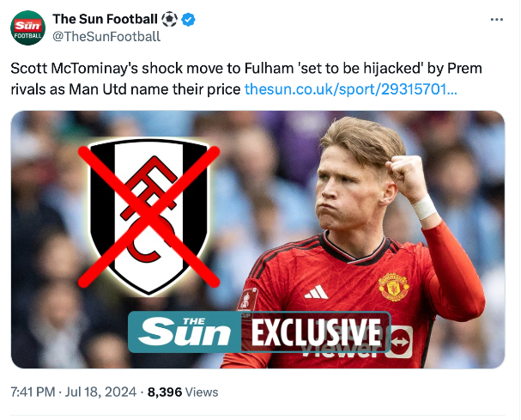The image size is (521, 420).
Task: Click the Adidas logo on the shirt
Action: [316, 292]
